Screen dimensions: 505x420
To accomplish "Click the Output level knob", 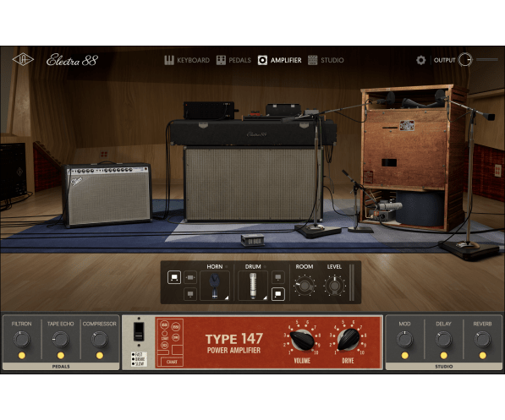I will pos(464,60).
